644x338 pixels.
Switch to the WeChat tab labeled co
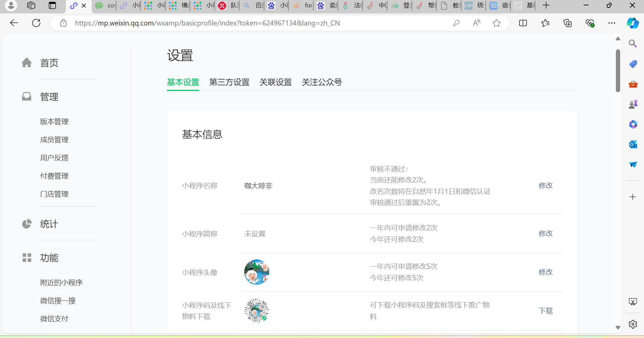[105, 6]
